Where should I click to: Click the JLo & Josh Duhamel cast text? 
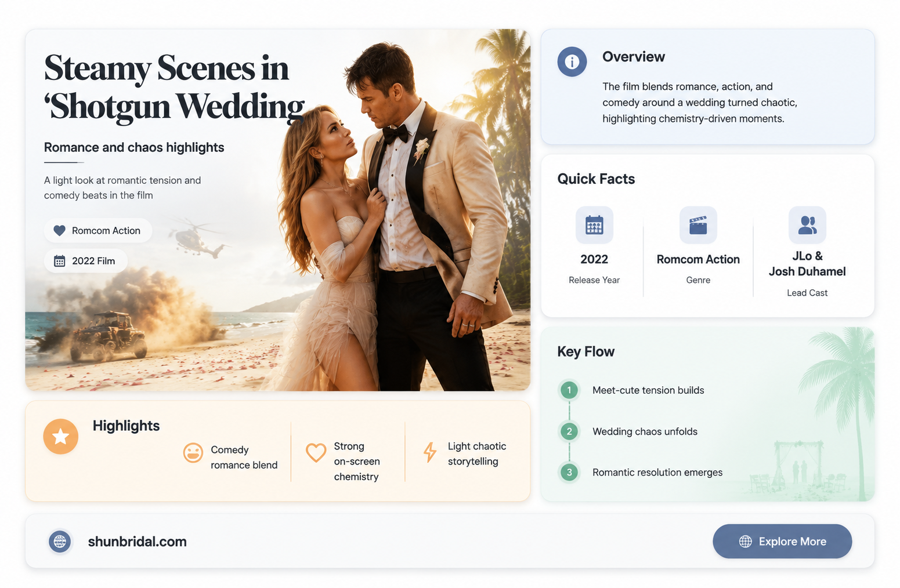[807, 264]
